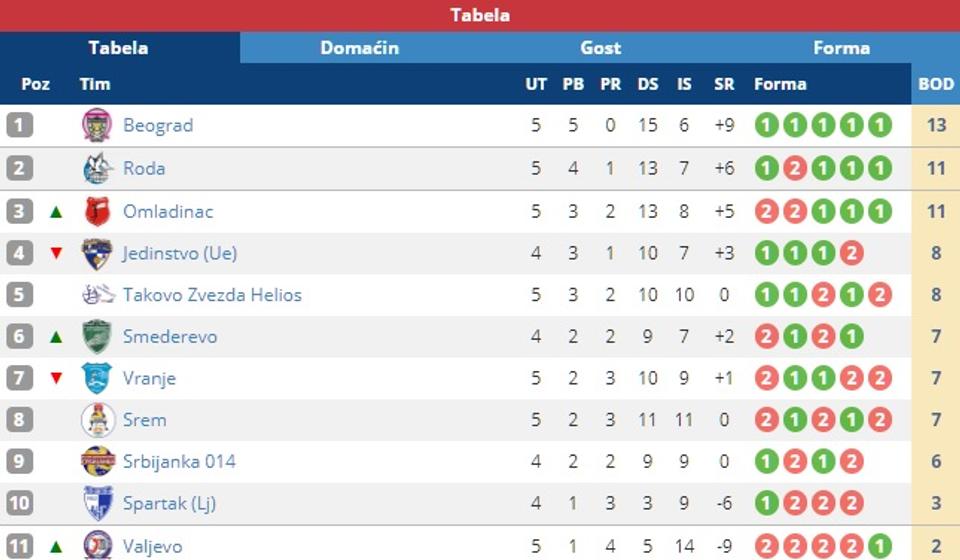Click the Omladinac red crest icon

click(x=97, y=211)
